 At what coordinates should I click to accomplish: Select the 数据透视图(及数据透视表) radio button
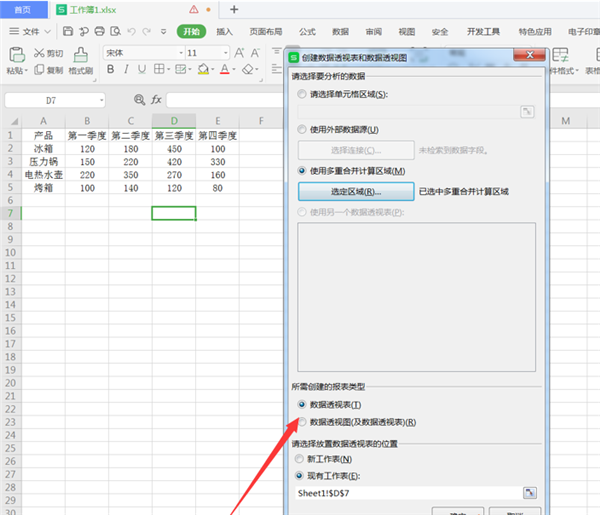coord(303,422)
